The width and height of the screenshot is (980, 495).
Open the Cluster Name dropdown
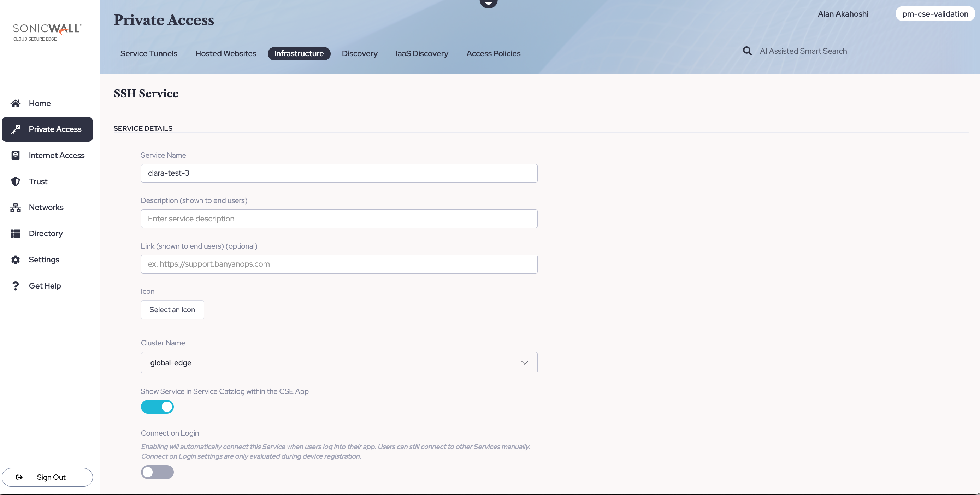(x=338, y=362)
